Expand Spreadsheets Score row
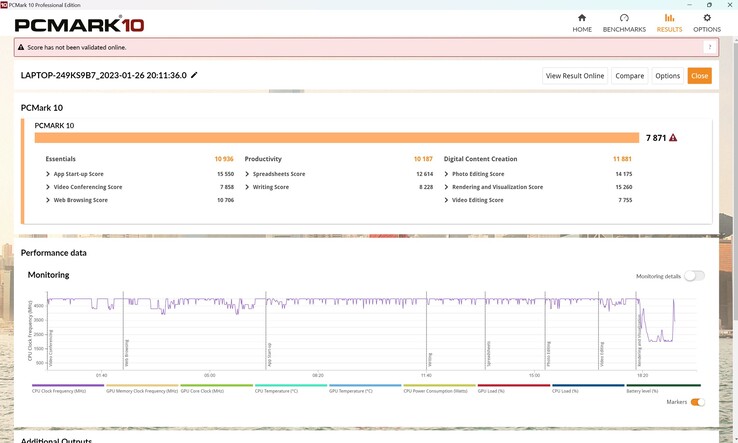 [247, 174]
